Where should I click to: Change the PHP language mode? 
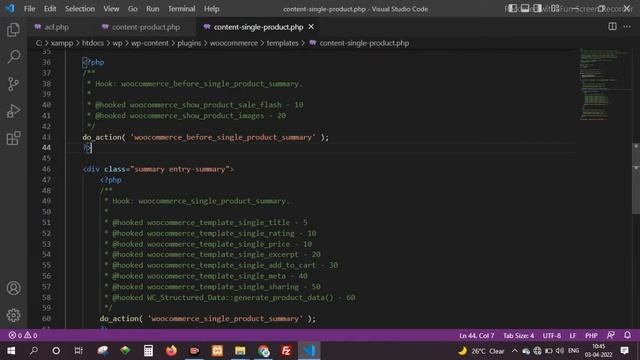coord(591,336)
